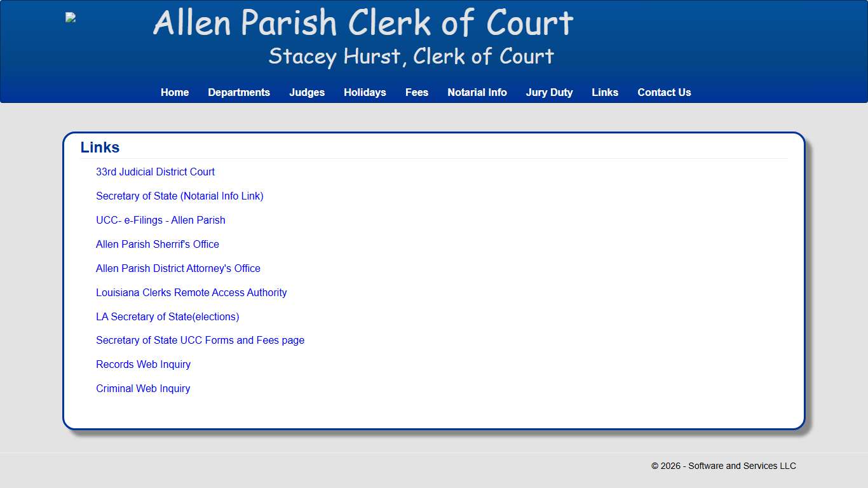868x488 pixels.
Task: Click Secretary of State Notarial Info link
Action: (x=180, y=196)
